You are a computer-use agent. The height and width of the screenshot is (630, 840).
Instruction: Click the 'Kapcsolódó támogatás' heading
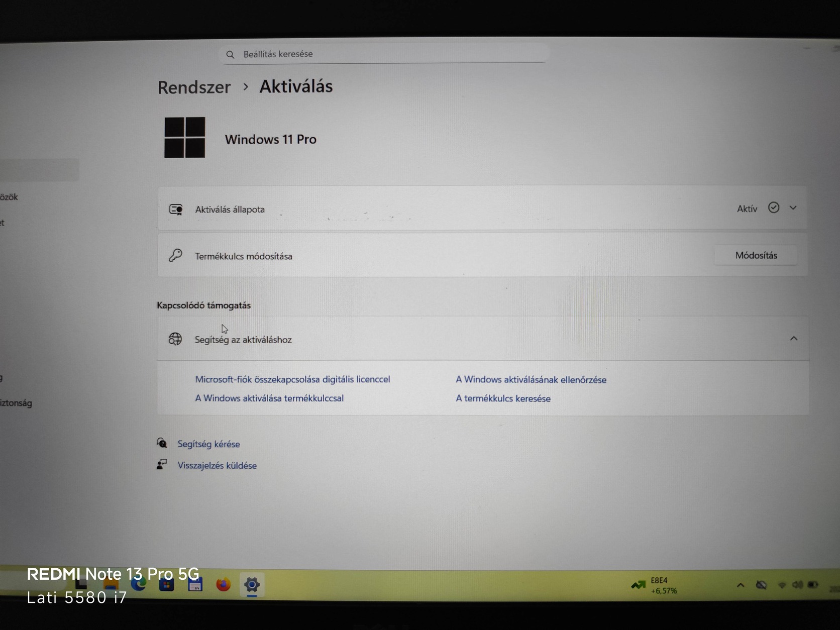coord(203,305)
